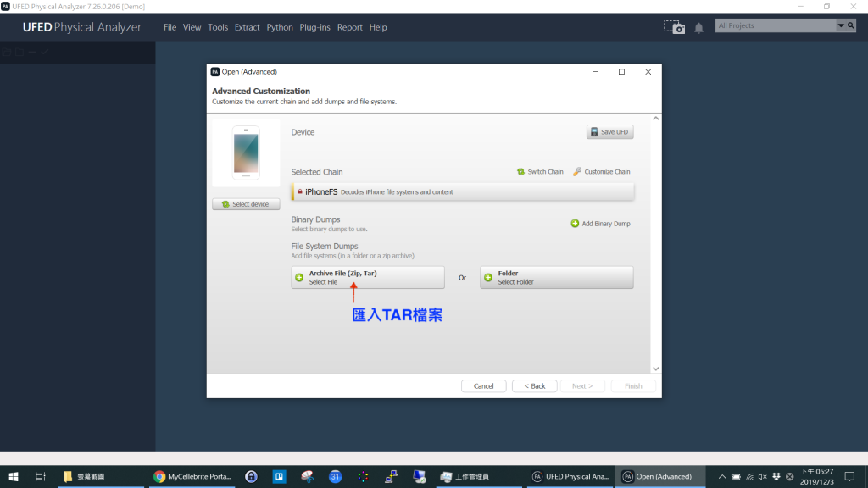
Task: Open the Extract menu
Action: pos(247,27)
